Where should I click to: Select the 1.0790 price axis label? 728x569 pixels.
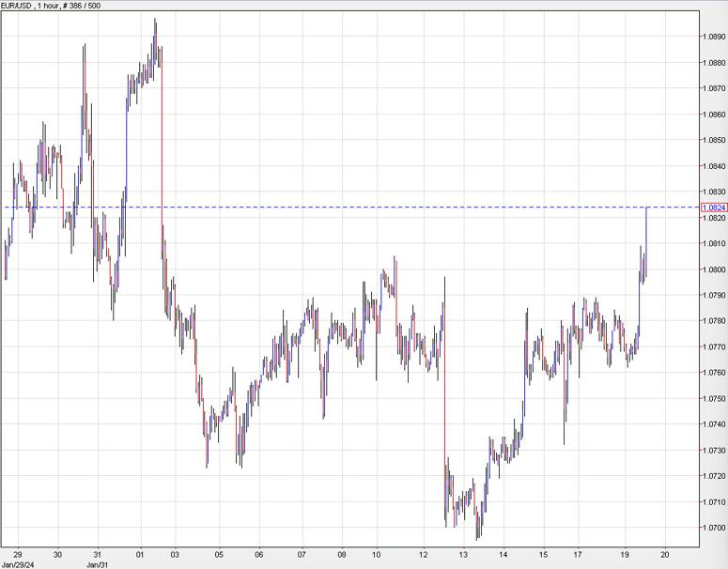click(714, 295)
